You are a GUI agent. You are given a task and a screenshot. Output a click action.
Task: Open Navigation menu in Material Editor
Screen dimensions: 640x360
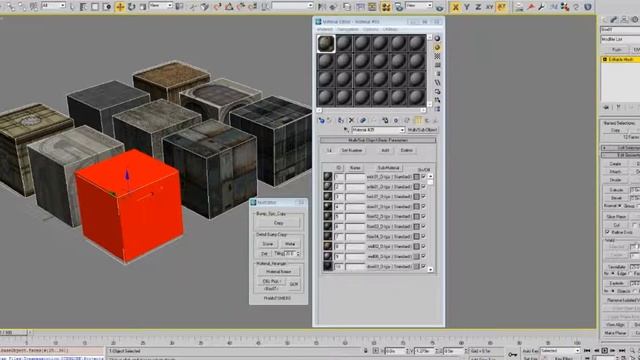coord(348,29)
